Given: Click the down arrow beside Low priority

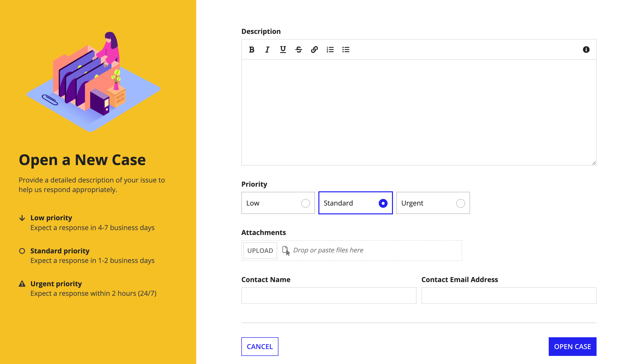Looking at the screenshot, I should tap(22, 218).
